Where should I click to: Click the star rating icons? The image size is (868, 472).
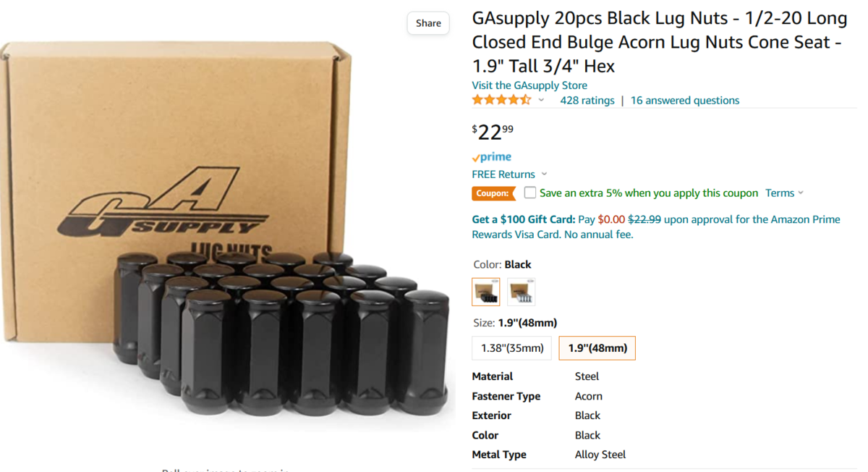[501, 101]
